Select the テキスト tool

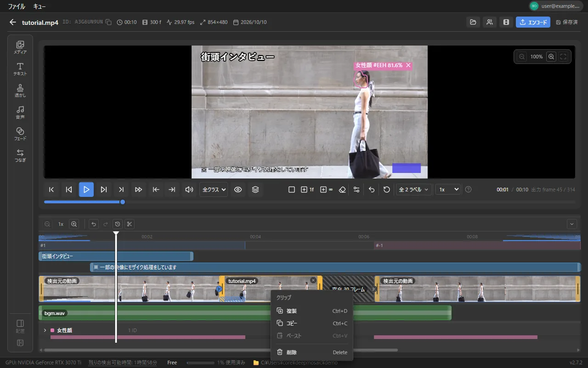(20, 69)
